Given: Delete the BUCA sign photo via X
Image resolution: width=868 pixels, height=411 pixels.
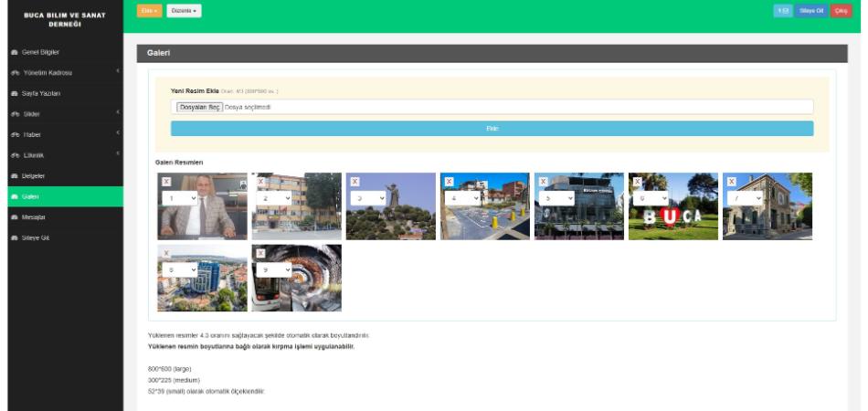Looking at the screenshot, I should coord(637,182).
